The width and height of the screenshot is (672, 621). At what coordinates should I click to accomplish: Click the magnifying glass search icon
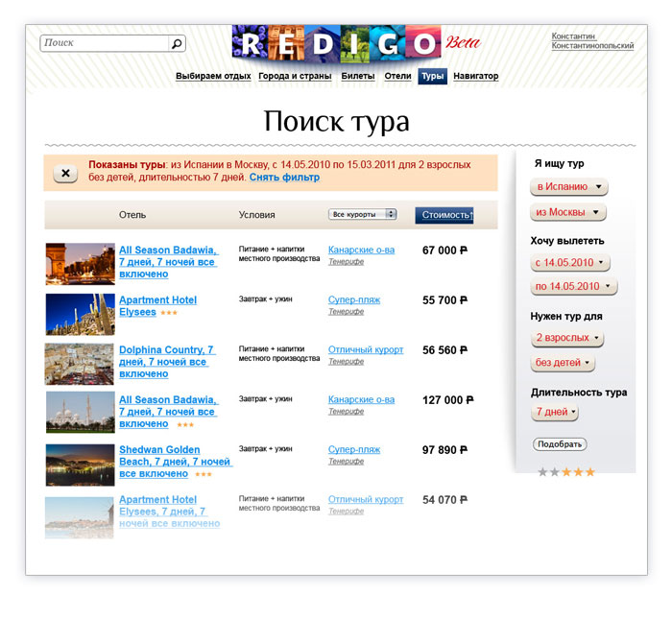[177, 43]
